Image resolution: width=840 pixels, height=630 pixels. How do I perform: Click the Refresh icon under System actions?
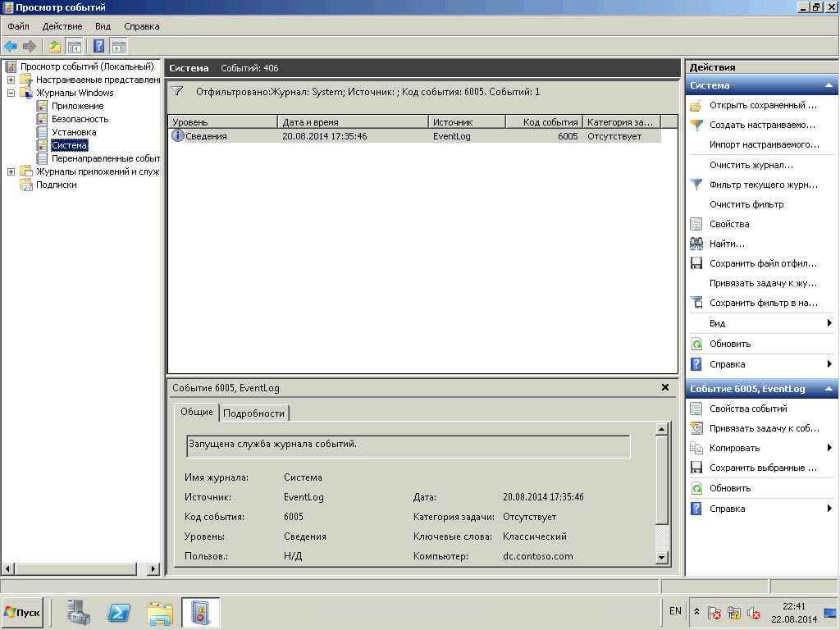[x=696, y=344]
